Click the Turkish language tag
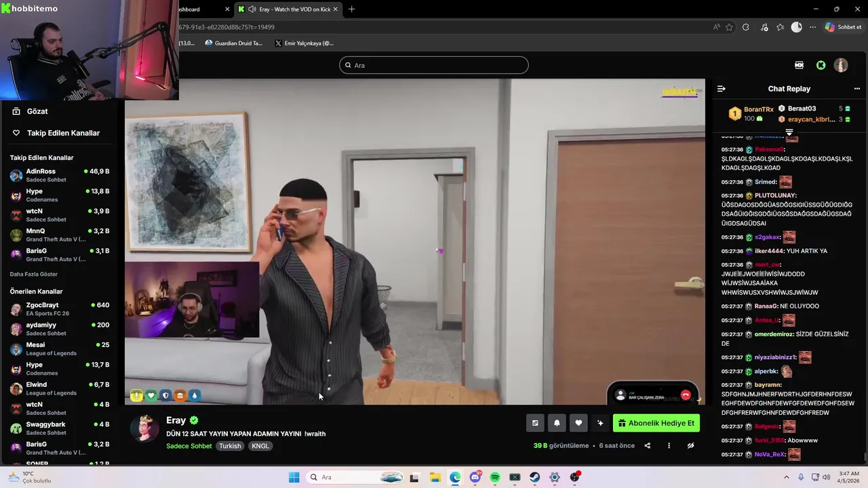The image size is (868, 488). point(230,446)
